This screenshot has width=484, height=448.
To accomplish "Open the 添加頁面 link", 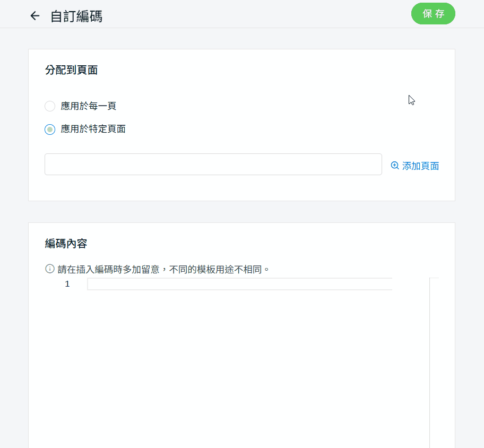I will (x=420, y=166).
